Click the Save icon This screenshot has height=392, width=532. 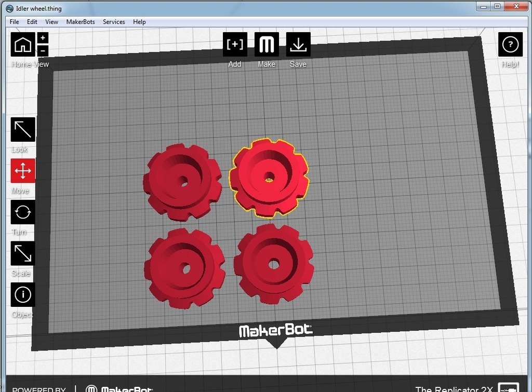point(298,45)
